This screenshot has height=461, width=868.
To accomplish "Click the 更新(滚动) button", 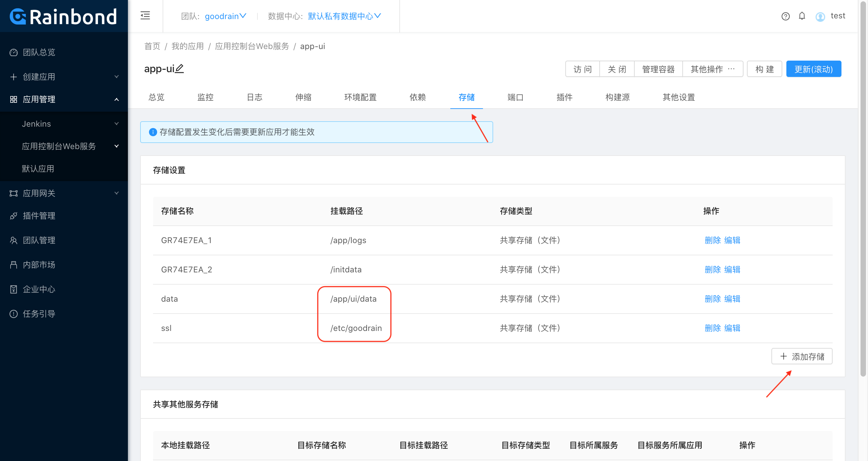I will pos(814,69).
